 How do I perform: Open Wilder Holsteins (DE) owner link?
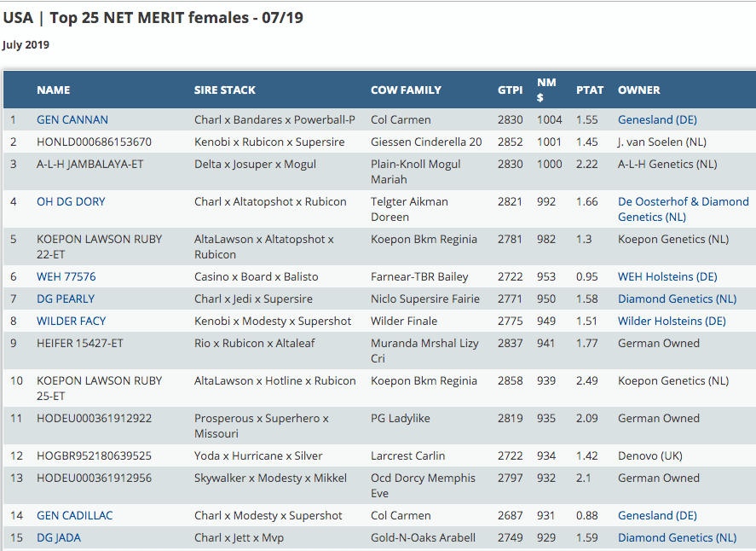click(x=672, y=322)
